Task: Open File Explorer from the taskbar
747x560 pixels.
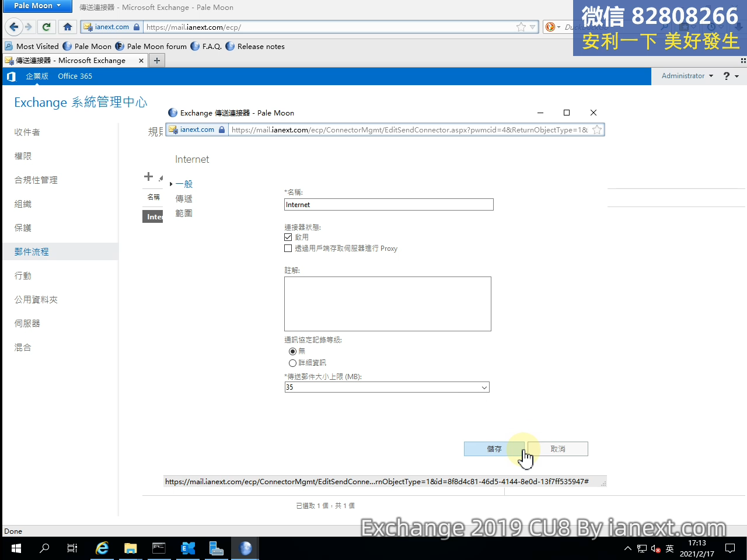Action: click(130, 548)
